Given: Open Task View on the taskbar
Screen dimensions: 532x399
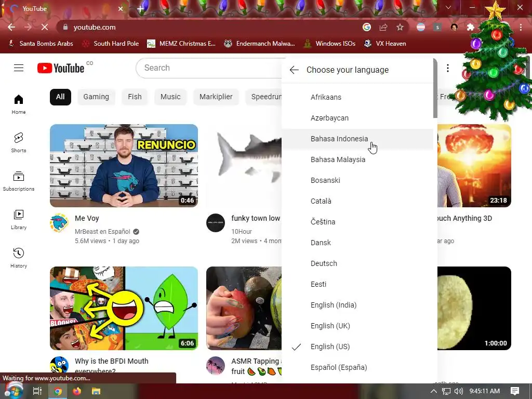Looking at the screenshot, I should click(x=37, y=391).
